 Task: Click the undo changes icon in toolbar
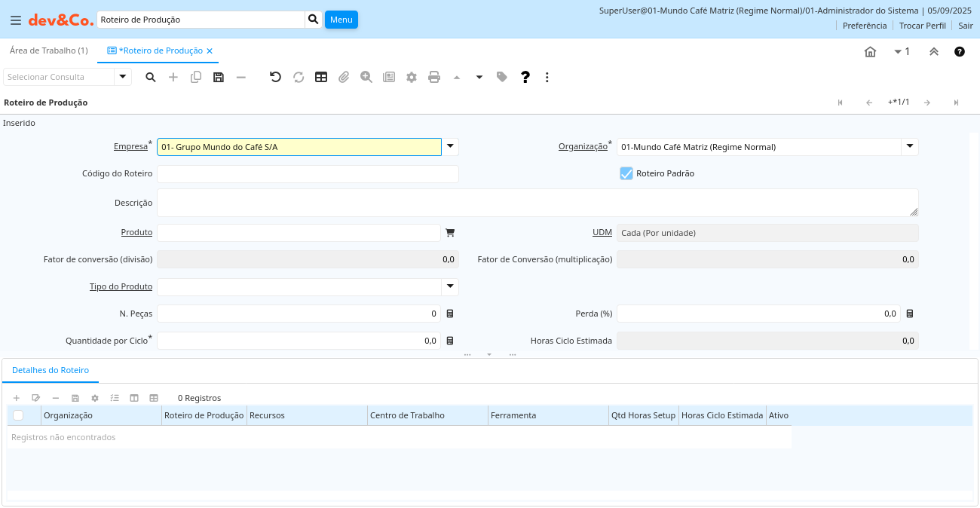[275, 77]
